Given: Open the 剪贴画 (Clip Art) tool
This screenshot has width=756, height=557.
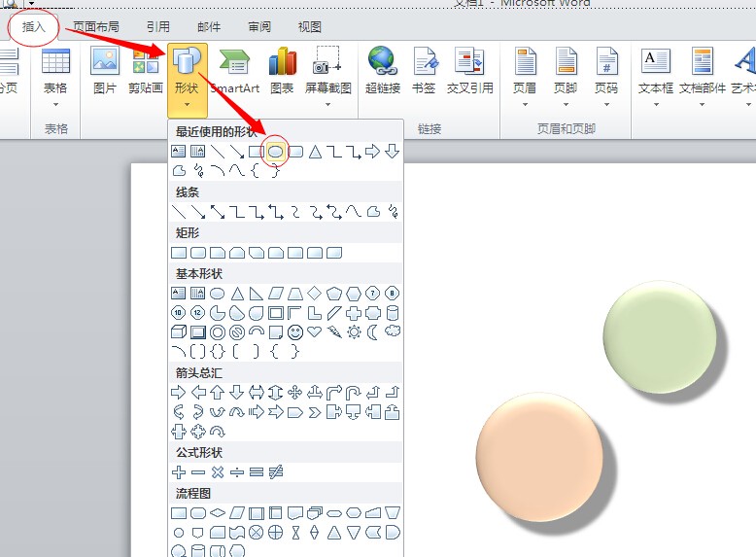Looking at the screenshot, I should 146,71.
